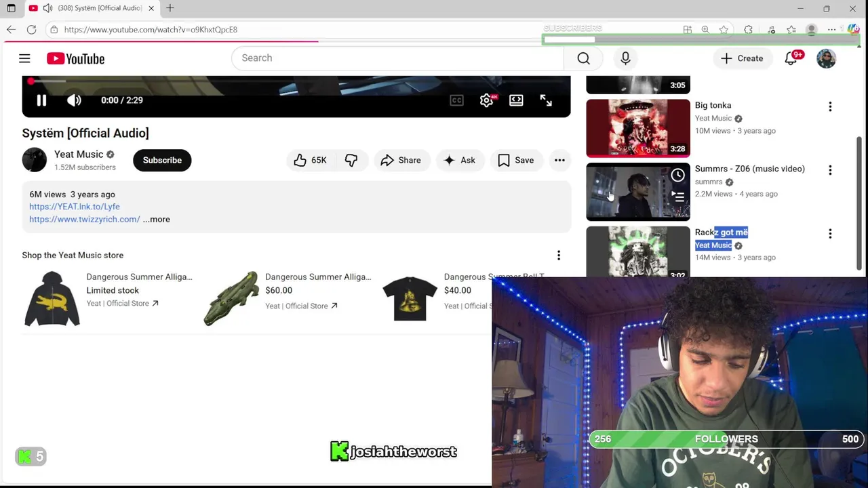The height and width of the screenshot is (488, 868).
Task: Click the 6M views 3 years ago text
Action: pos(72,195)
